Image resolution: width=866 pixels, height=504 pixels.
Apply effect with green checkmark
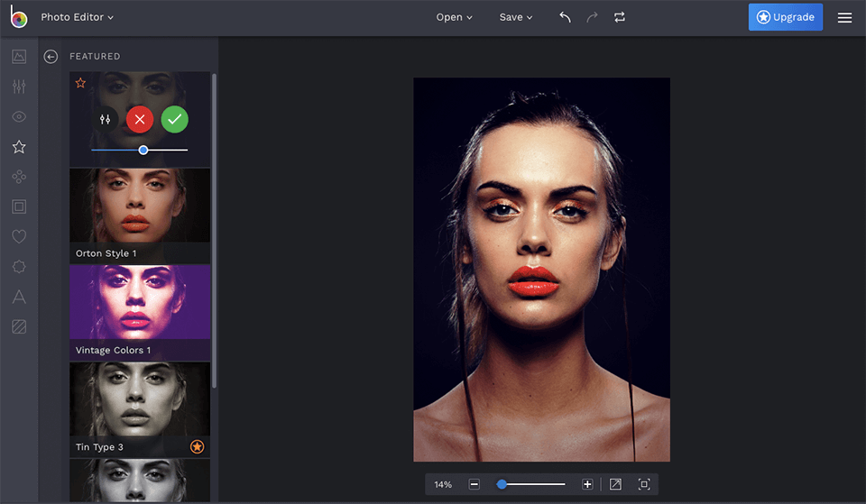[x=175, y=119]
